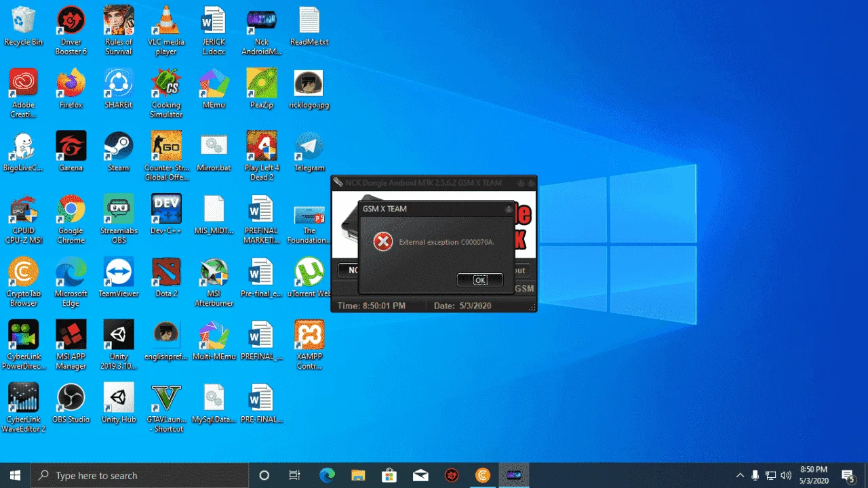Select the Cooking Simulator desktop shortcut
The image size is (868, 488).
tap(166, 94)
